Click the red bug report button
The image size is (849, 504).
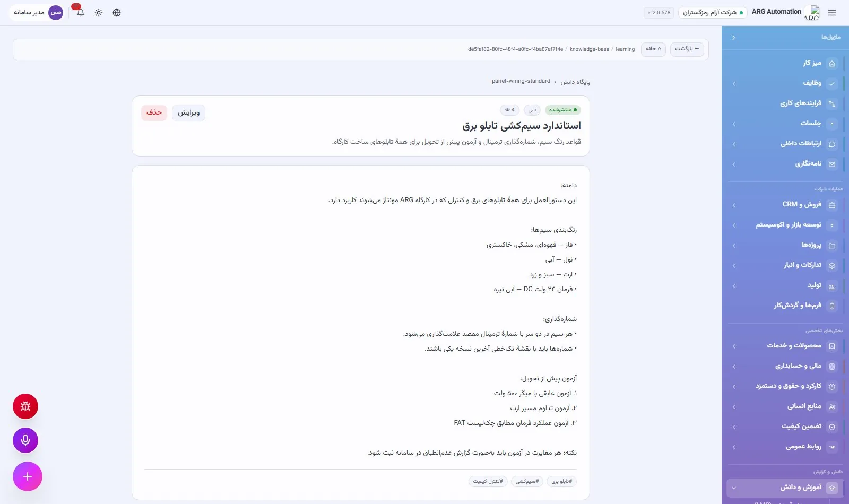point(25,406)
